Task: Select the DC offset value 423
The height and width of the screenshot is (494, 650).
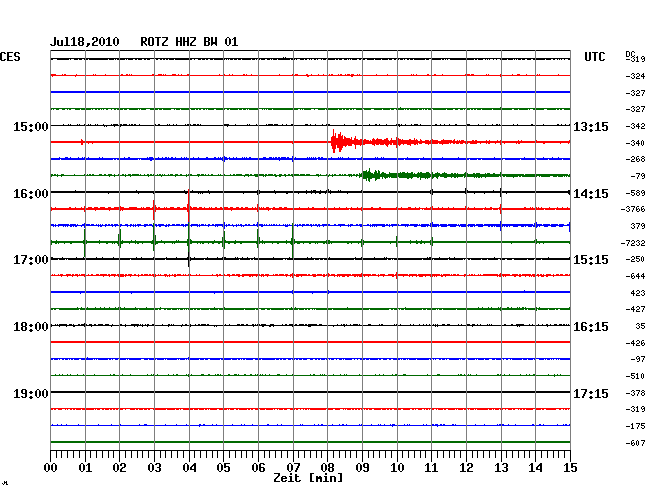Action: [x=638, y=293]
